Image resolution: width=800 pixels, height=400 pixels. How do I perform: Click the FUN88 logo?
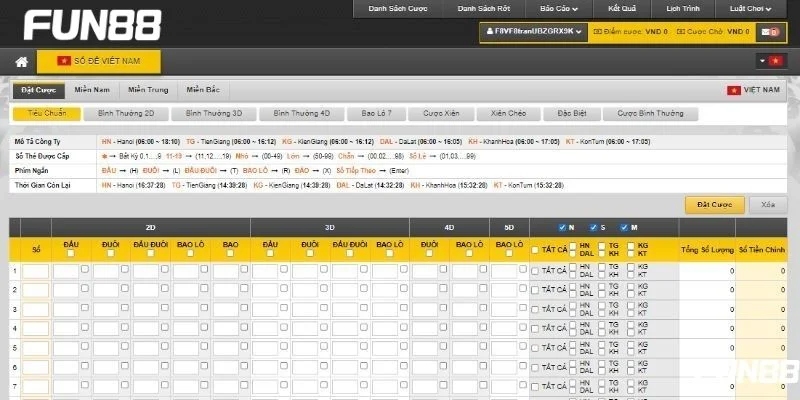88,26
